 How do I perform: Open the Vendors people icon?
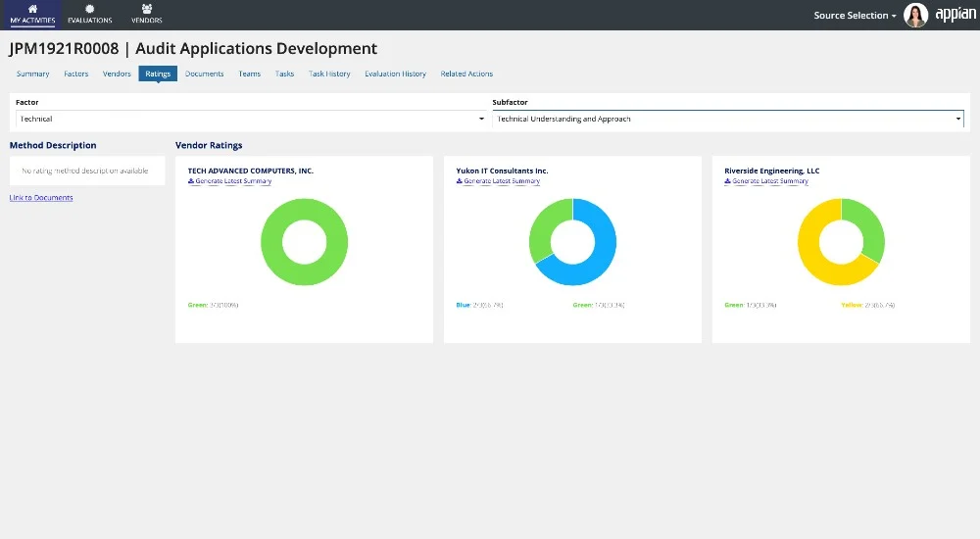[x=146, y=9]
